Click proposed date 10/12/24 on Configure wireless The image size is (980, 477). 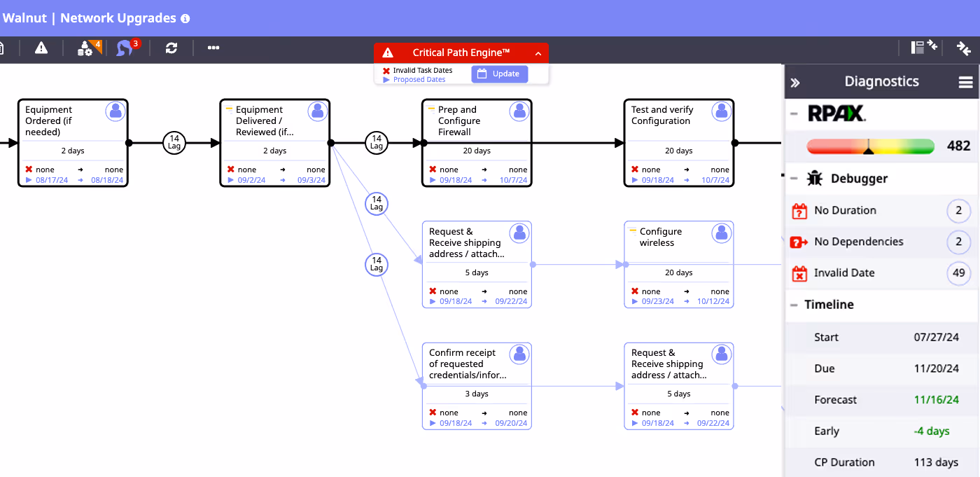pos(713,302)
